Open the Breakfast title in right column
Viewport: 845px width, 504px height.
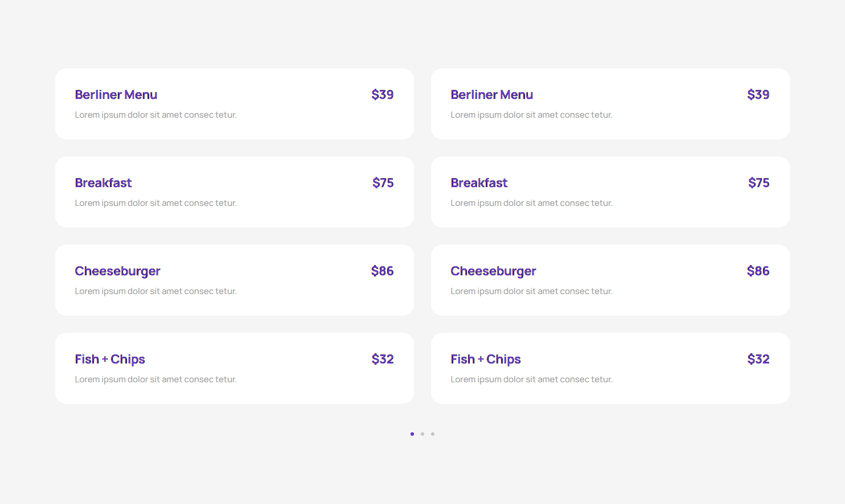pyautogui.click(x=479, y=183)
